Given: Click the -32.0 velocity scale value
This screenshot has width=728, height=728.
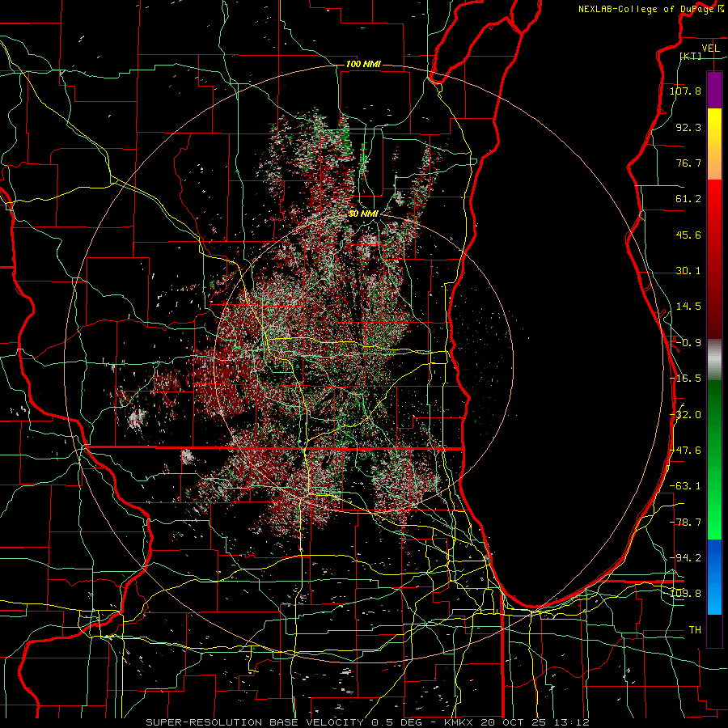Looking at the screenshot, I should 685,415.
